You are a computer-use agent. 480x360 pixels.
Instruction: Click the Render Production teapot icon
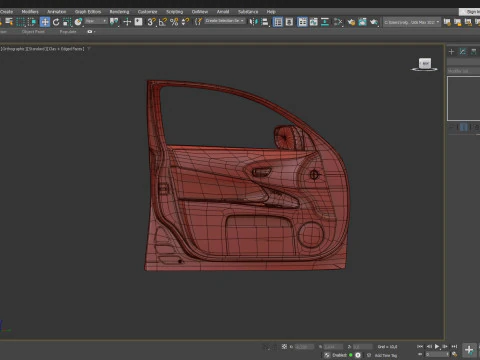(x=374, y=22)
